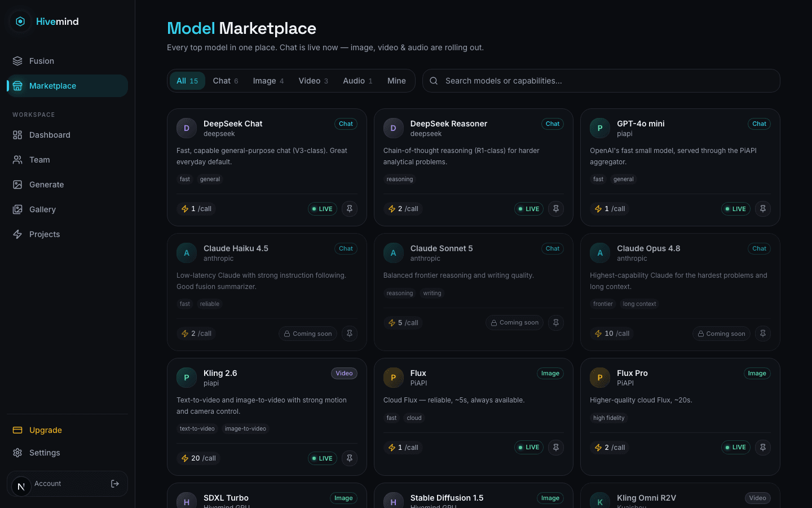
Task: Pin the Claude Sonnet 5 model
Action: coord(556,323)
